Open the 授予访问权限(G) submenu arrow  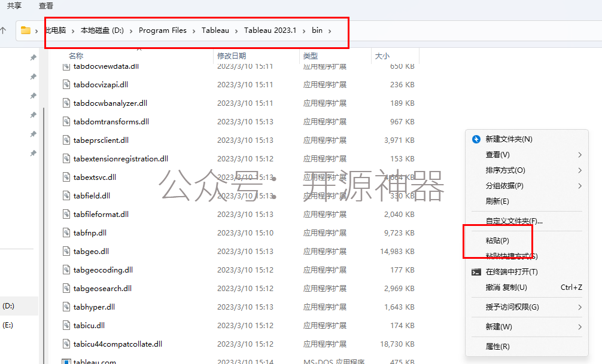(580, 307)
